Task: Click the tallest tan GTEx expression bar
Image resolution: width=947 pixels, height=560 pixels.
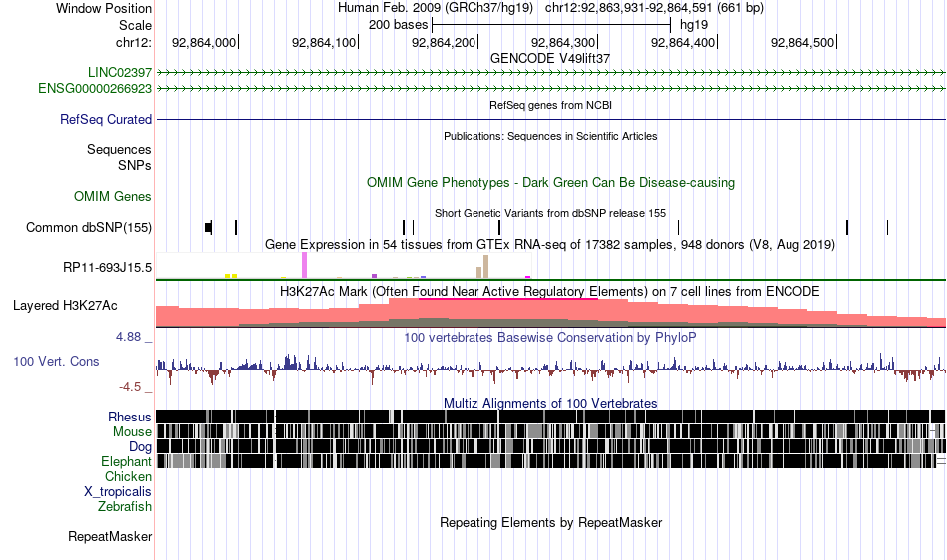Action: pyautogui.click(x=485, y=267)
